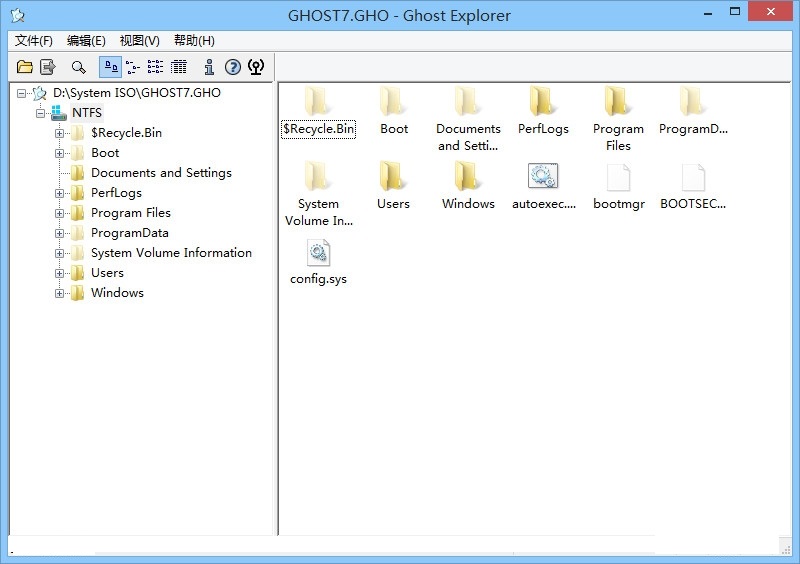Click the magnifier Find toolbar icon
The height and width of the screenshot is (564, 800).
coord(79,67)
